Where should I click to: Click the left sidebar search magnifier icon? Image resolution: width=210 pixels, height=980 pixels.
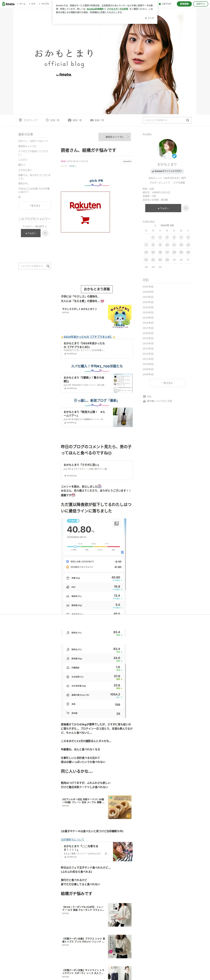click(48, 266)
